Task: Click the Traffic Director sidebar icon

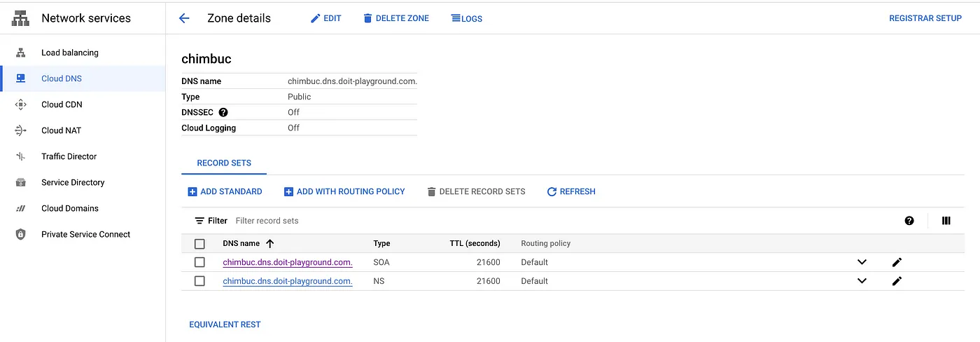Action: tap(21, 156)
